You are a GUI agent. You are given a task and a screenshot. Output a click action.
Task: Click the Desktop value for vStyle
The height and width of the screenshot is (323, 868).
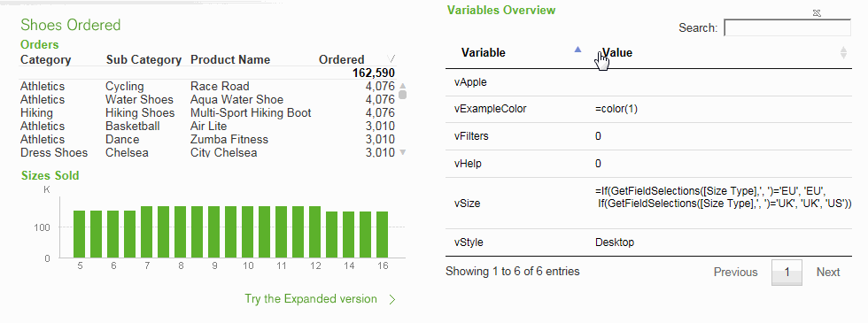(x=615, y=242)
